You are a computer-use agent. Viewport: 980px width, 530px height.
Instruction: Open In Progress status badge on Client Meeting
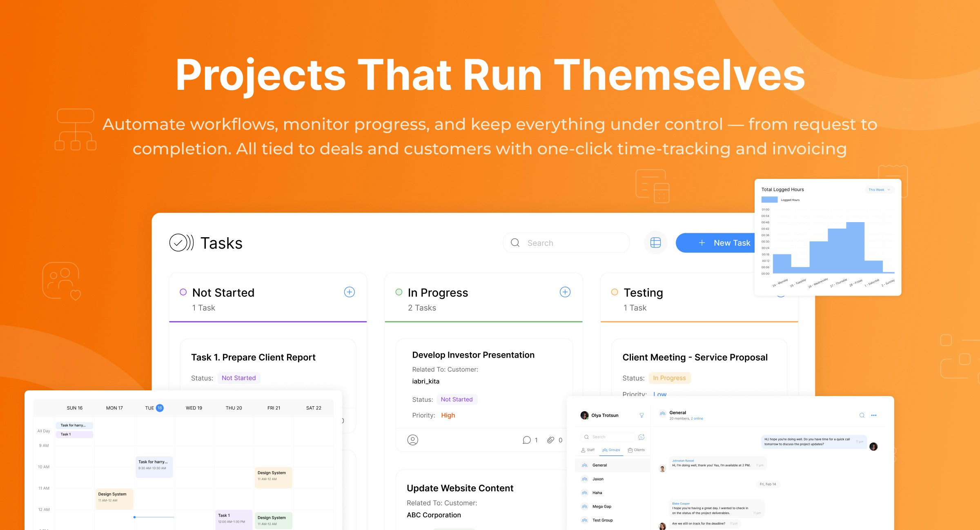coord(669,378)
